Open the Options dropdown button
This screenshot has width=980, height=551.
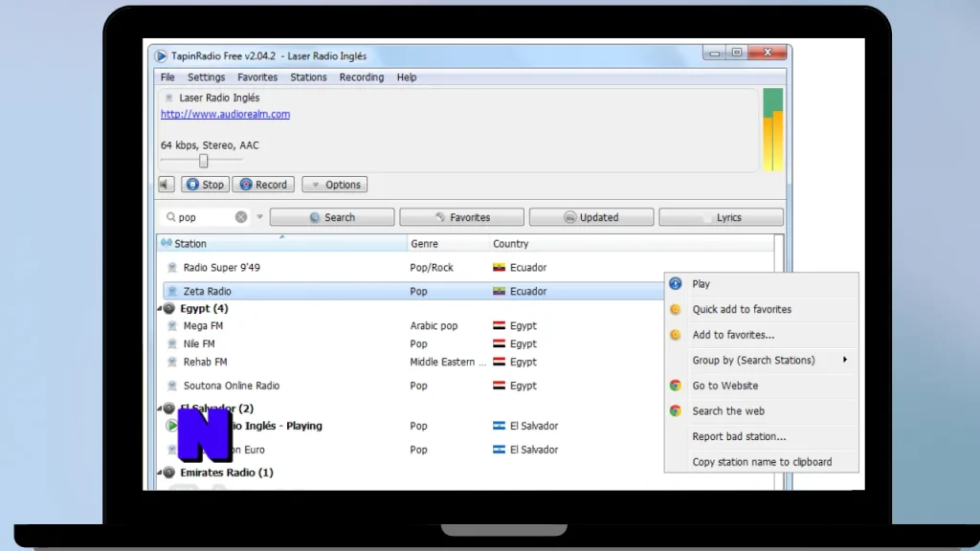click(x=334, y=185)
